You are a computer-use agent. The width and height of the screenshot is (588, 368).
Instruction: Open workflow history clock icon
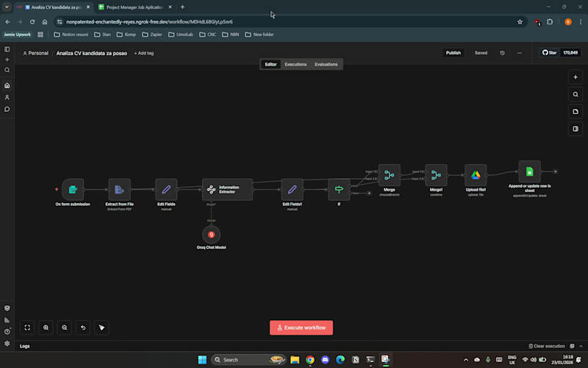coord(502,53)
